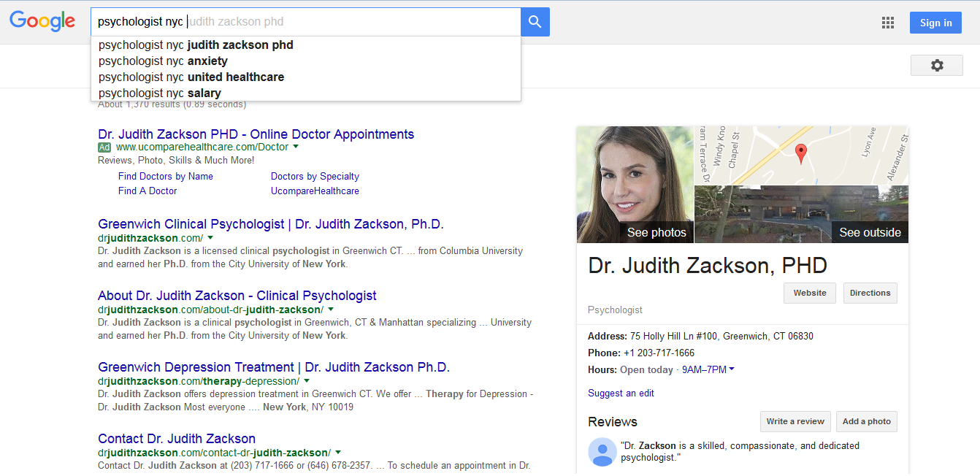Open the settings gear menu

coord(937,66)
